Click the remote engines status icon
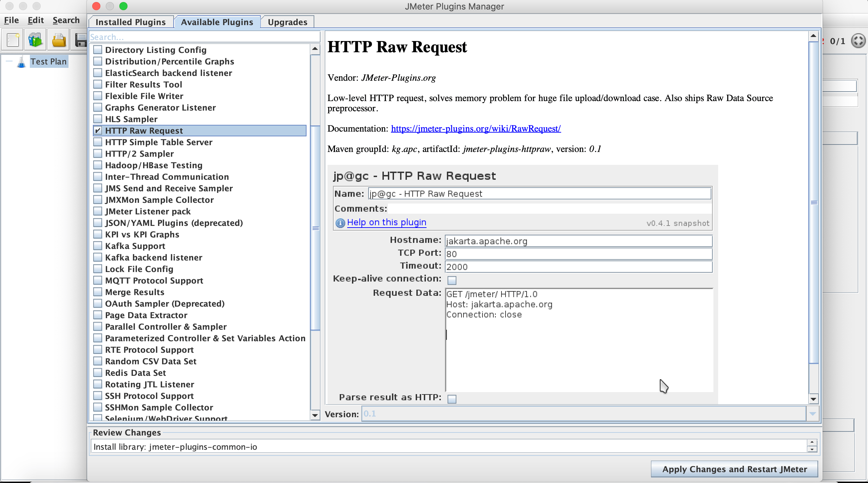The image size is (868, 483). pos(858,41)
